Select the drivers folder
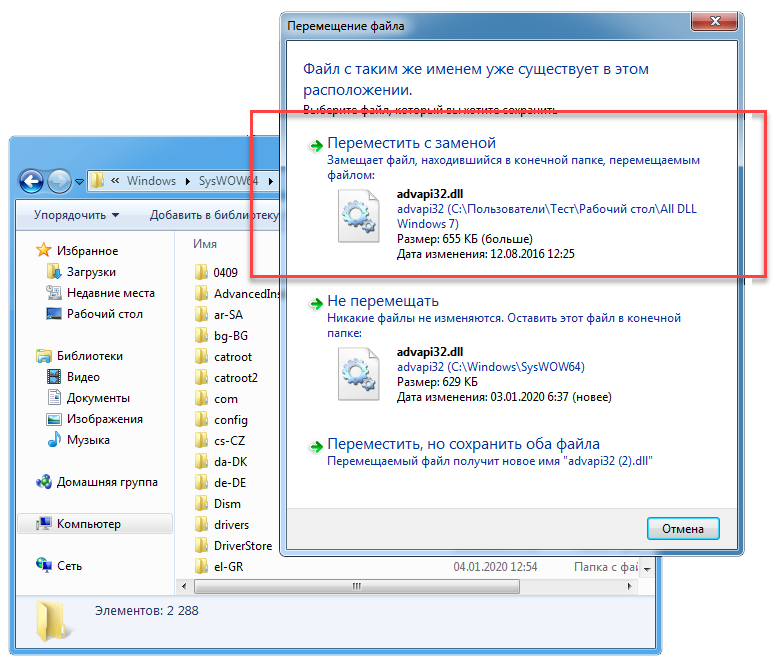Viewport: 781px width, 662px height. (x=231, y=525)
